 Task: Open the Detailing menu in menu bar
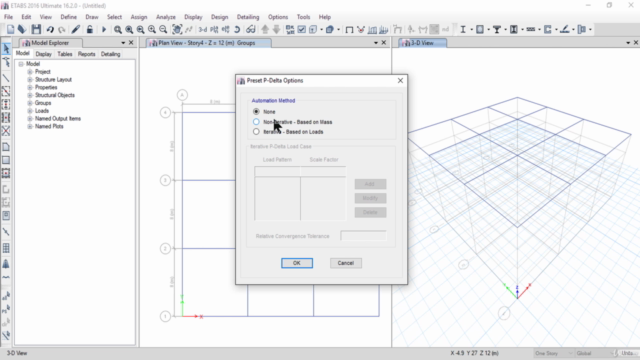248,17
